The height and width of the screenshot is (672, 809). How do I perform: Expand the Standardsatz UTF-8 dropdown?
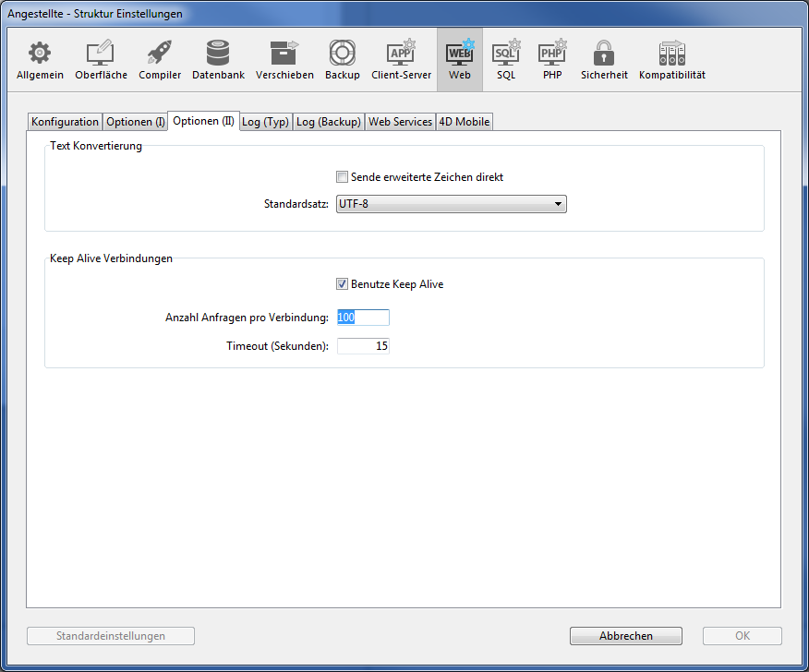[x=451, y=204]
